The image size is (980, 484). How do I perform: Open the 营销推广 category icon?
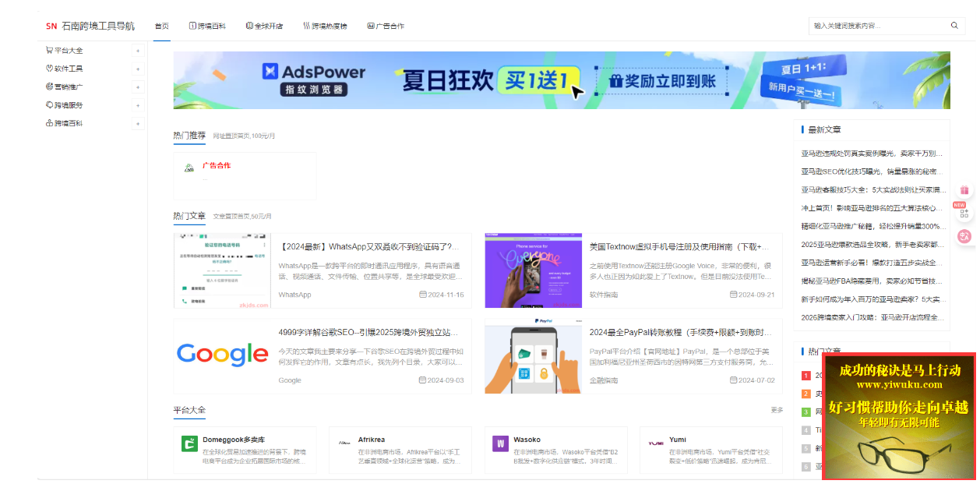(49, 87)
